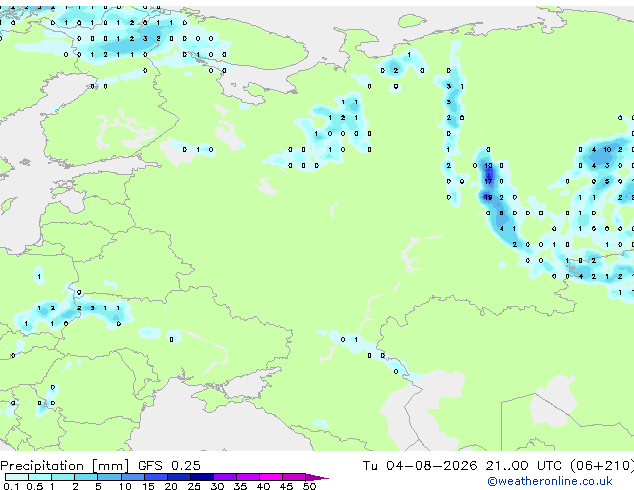The image size is (634, 490).
Task: Click the '21..00 UTC' time text
Action: click(523, 466)
